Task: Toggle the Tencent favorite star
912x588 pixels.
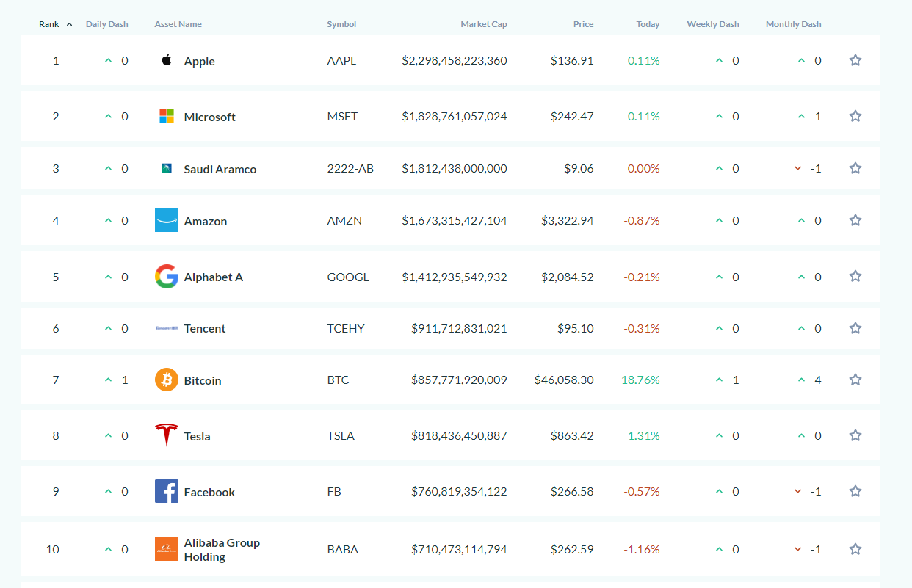Action: pos(855,328)
